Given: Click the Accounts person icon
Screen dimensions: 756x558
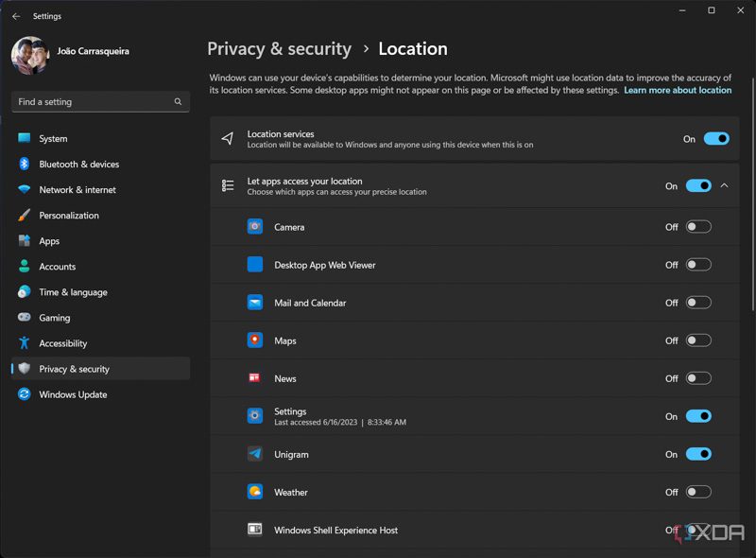Looking at the screenshot, I should [x=25, y=267].
